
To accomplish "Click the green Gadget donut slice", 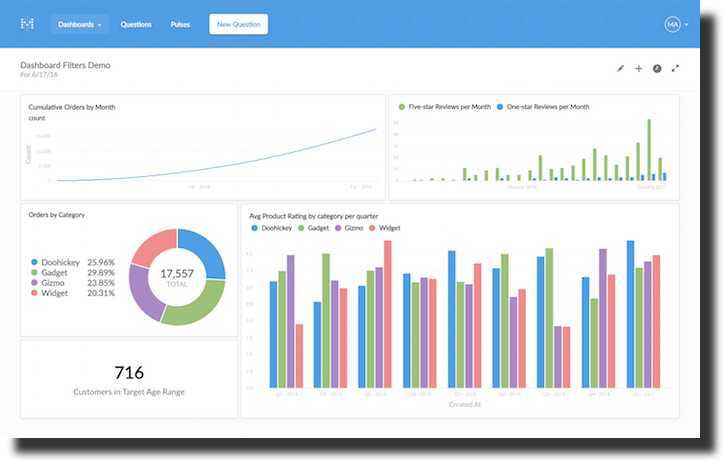I will coord(197,307).
